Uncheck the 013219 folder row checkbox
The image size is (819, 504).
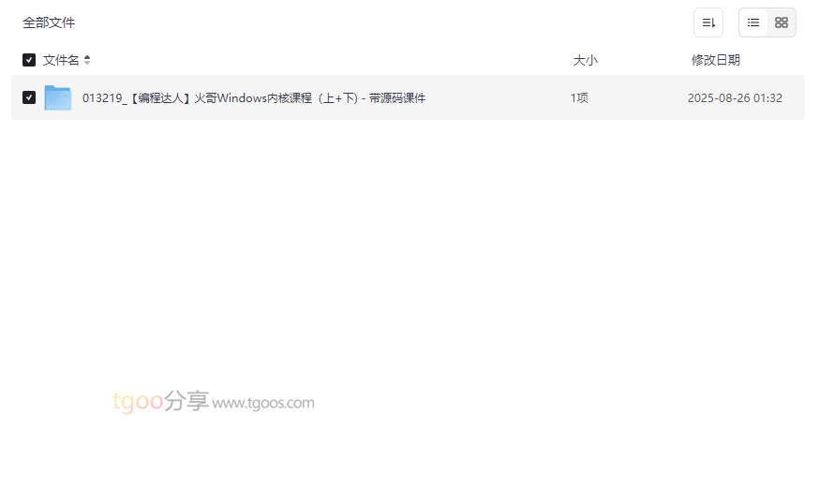click(x=29, y=97)
